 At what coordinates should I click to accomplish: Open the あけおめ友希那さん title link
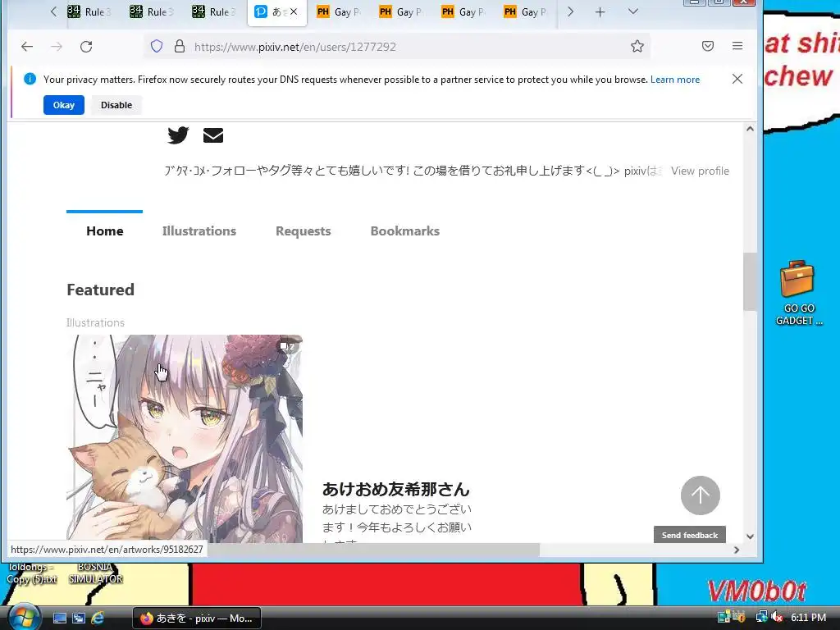tap(396, 489)
